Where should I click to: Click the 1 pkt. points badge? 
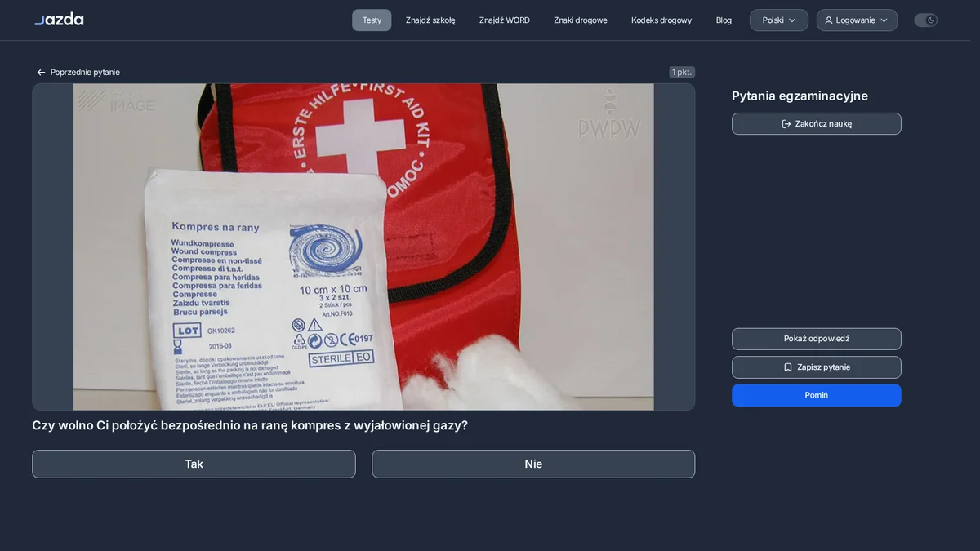point(682,73)
